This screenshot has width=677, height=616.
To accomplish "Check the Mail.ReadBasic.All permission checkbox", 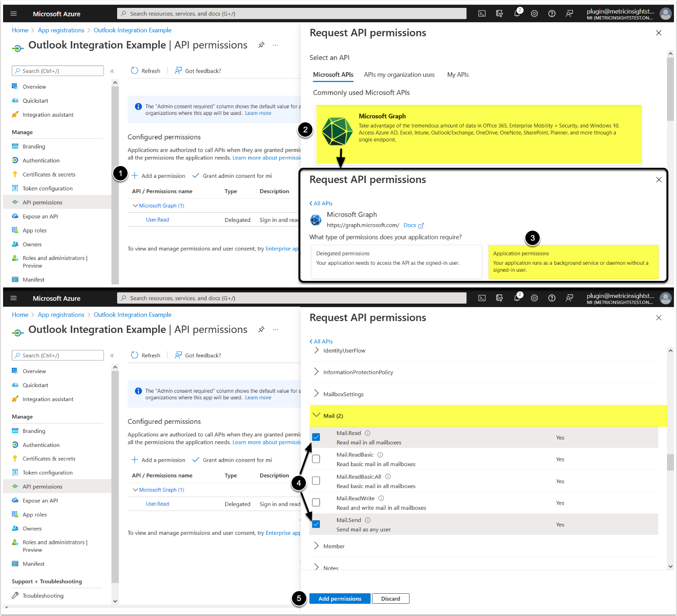I will (x=316, y=481).
